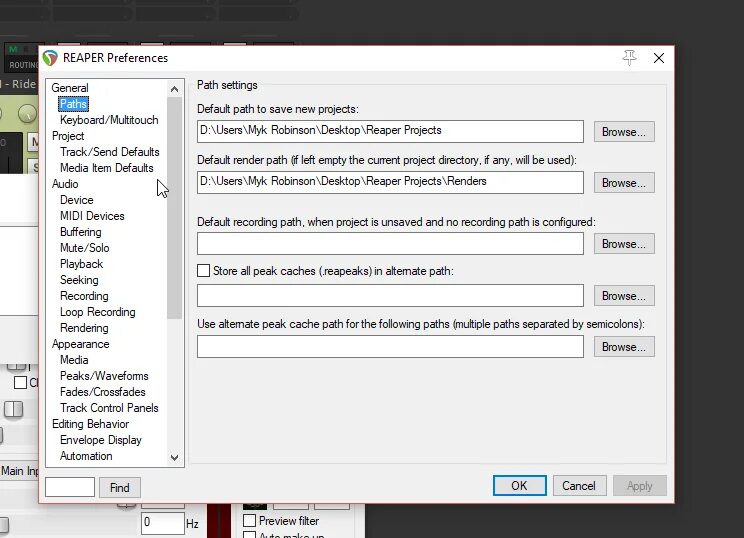This screenshot has height=538, width=744.
Task: Confirm preferences with OK
Action: tap(520, 486)
